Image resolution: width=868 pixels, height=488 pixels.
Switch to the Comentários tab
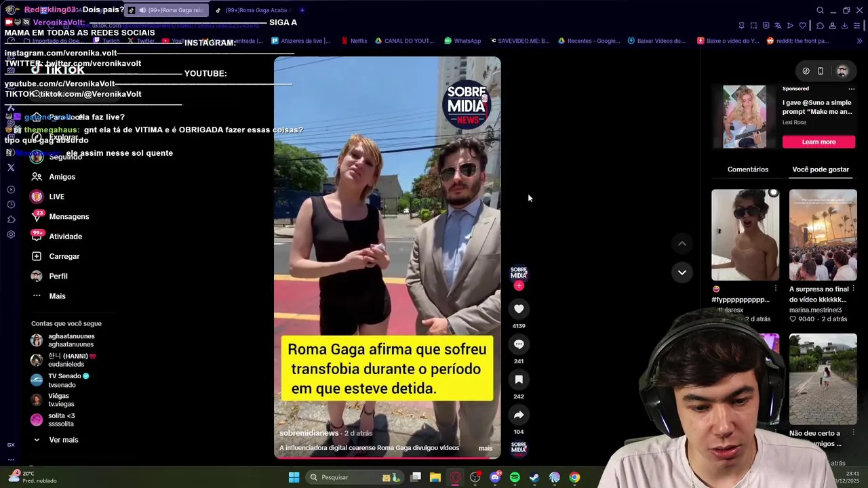click(x=748, y=169)
